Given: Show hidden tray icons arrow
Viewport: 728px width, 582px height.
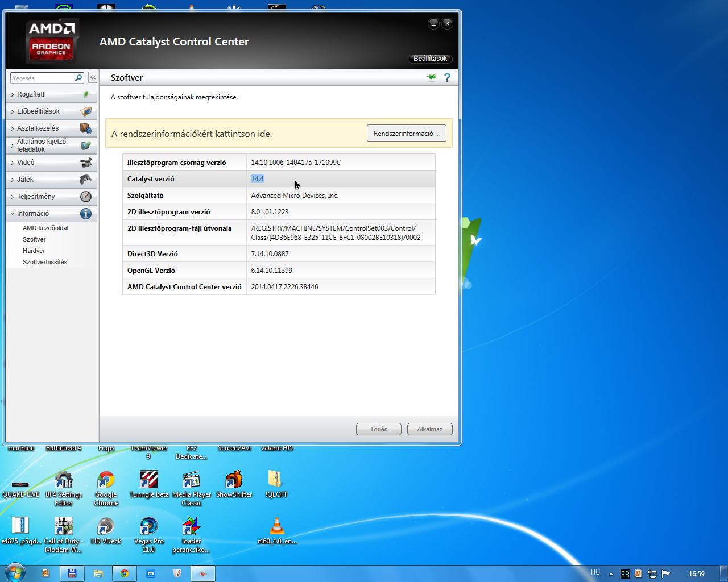Looking at the screenshot, I should (611, 574).
